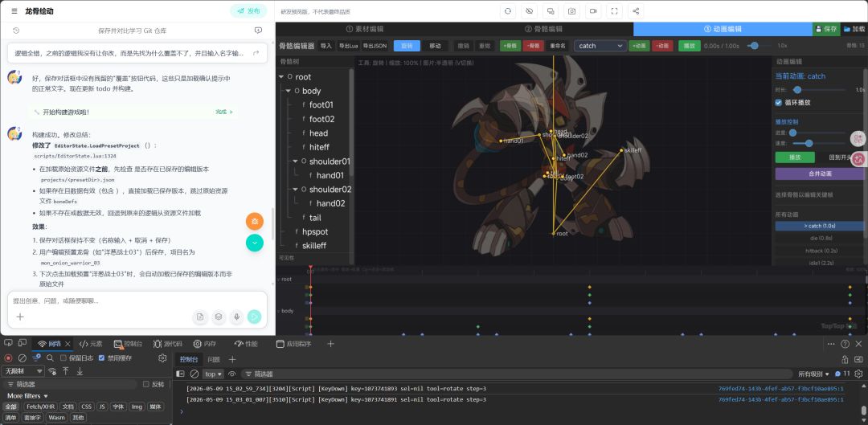The height and width of the screenshot is (425, 868).
Task: Click the device preview icon
Action: [551, 11]
